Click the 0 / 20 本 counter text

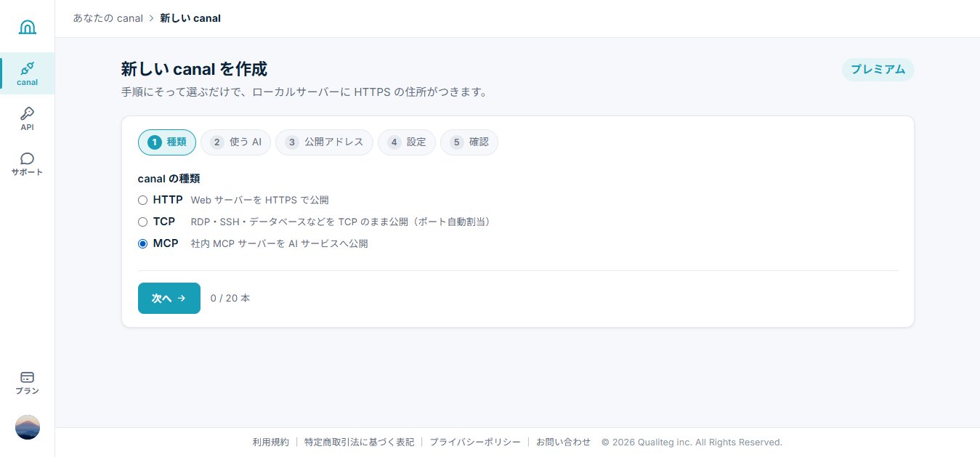tap(230, 298)
